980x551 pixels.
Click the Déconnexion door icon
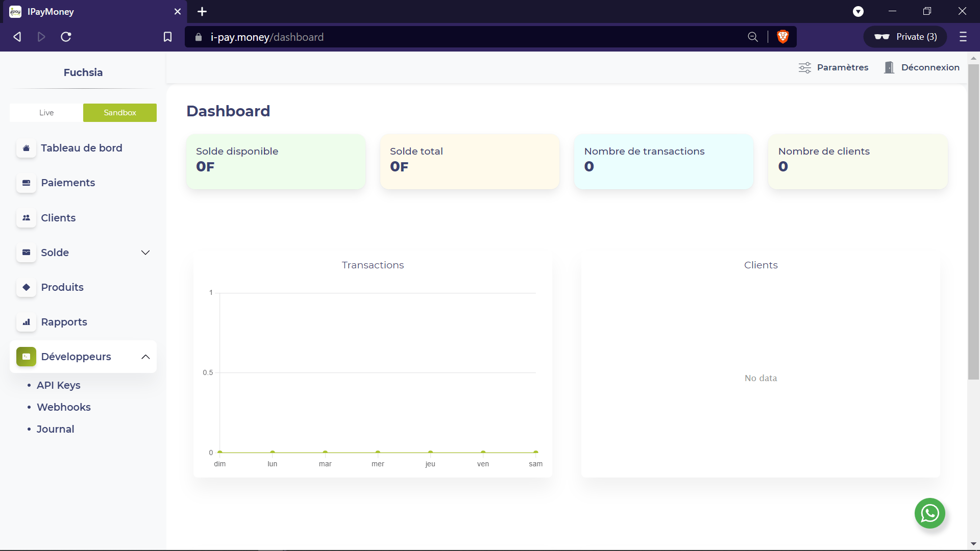coord(889,67)
